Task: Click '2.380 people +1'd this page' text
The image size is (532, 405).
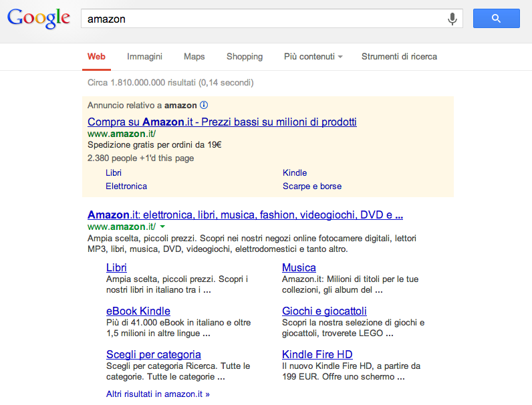Action: click(x=140, y=158)
